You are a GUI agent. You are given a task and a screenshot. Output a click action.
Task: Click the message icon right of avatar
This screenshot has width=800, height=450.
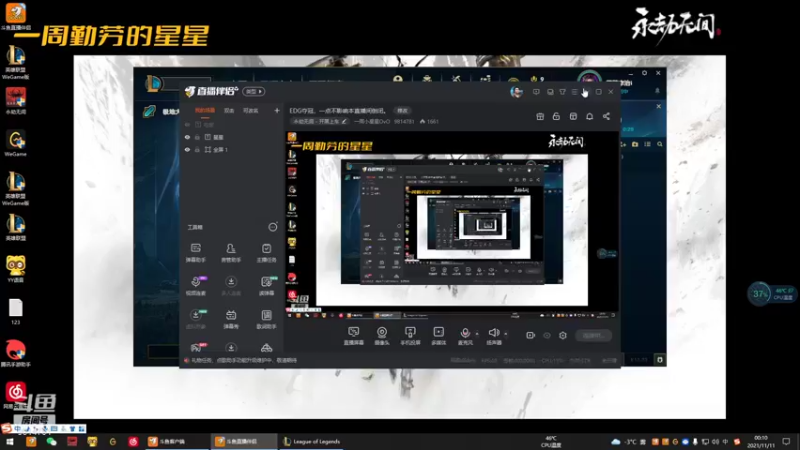coord(536,92)
